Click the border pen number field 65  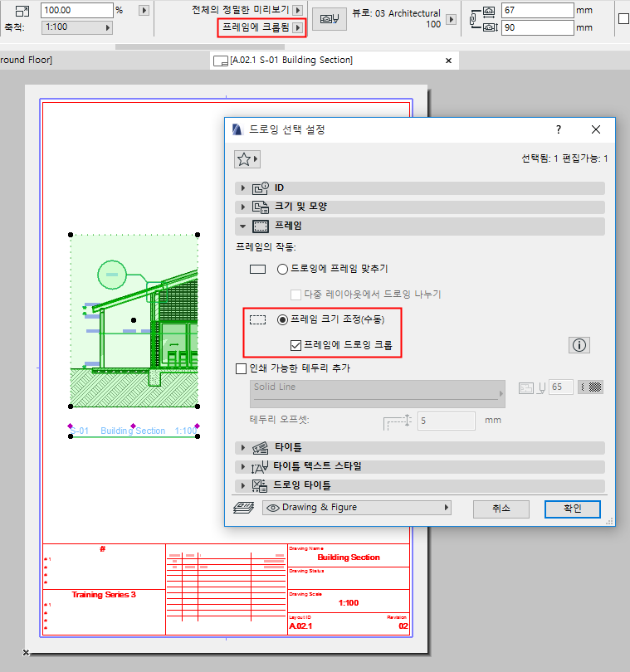pyautogui.click(x=561, y=387)
